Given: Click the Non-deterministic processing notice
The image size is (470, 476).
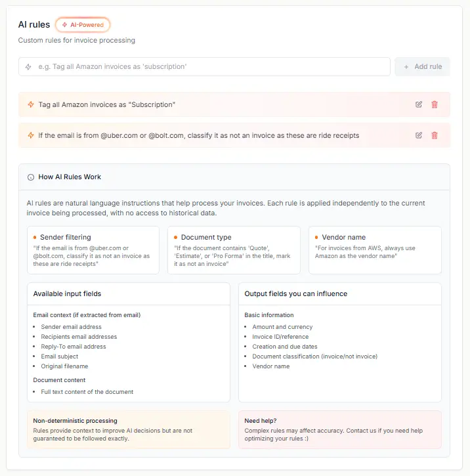Looking at the screenshot, I should click(128, 429).
